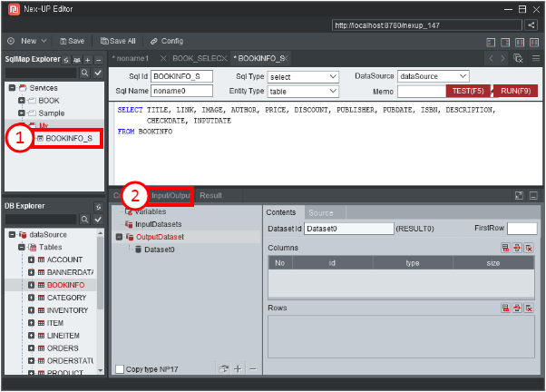Minimize the bottom panel
This screenshot has height=392, width=546.
pyautogui.click(x=533, y=195)
